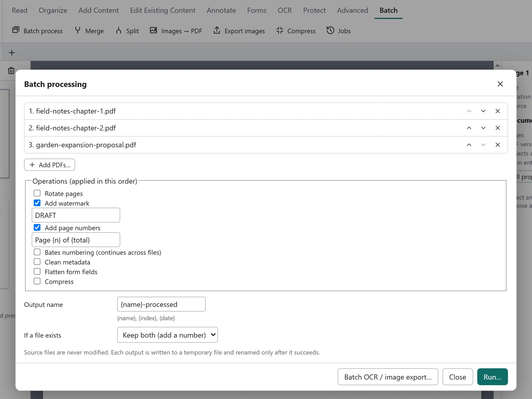This screenshot has height=399, width=532.
Task: Enable the Compress operation checkbox
Action: [x=37, y=281]
